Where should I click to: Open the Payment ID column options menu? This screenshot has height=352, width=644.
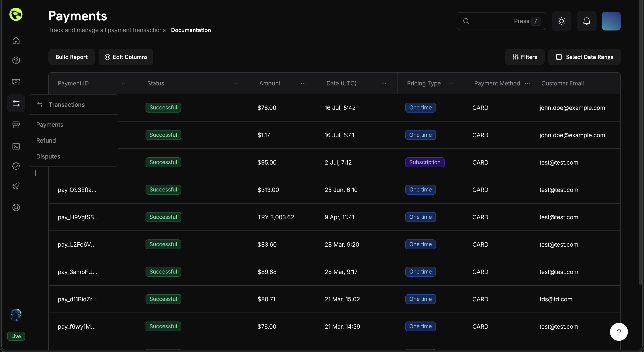[x=124, y=83]
